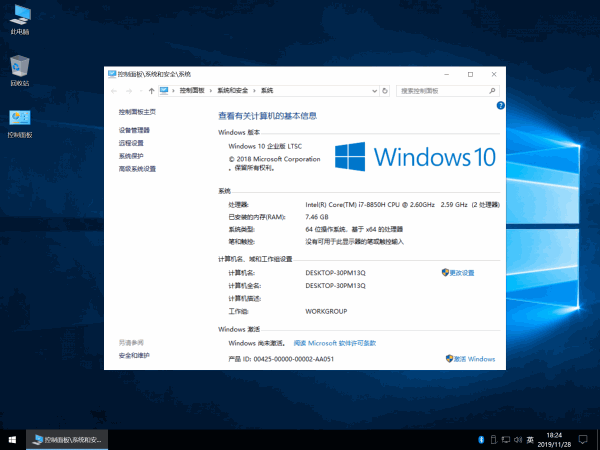This screenshot has height=450, width=600.
Task: Select product ID 00425-00000-00002-AA051
Action: pyautogui.click(x=293, y=359)
